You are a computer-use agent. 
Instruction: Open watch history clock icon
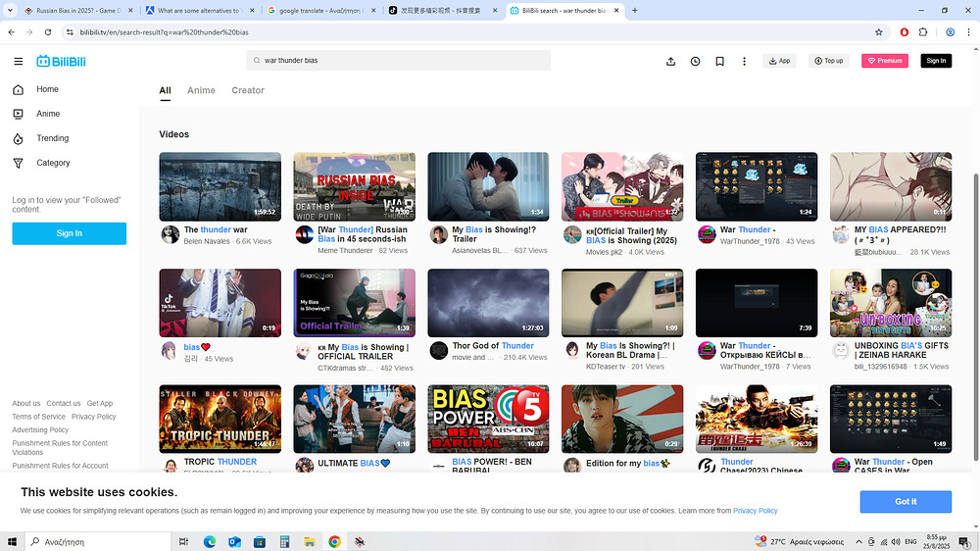pyautogui.click(x=695, y=62)
